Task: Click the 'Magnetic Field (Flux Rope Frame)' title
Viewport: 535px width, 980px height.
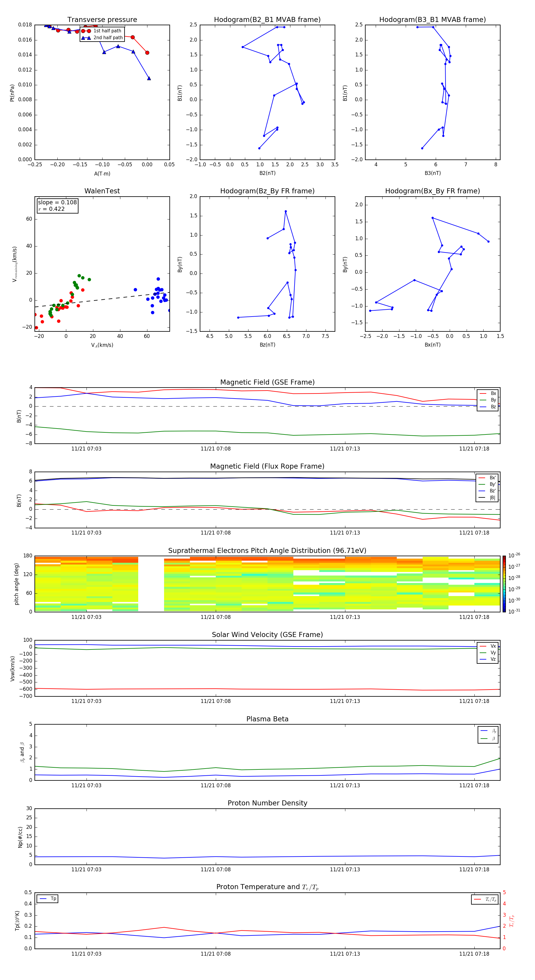Action: [x=267, y=467]
